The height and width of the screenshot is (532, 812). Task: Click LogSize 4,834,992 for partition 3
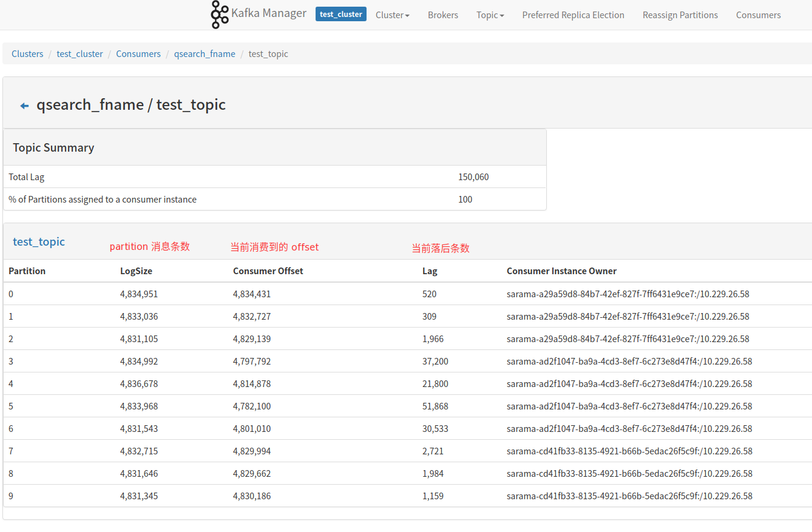click(139, 362)
